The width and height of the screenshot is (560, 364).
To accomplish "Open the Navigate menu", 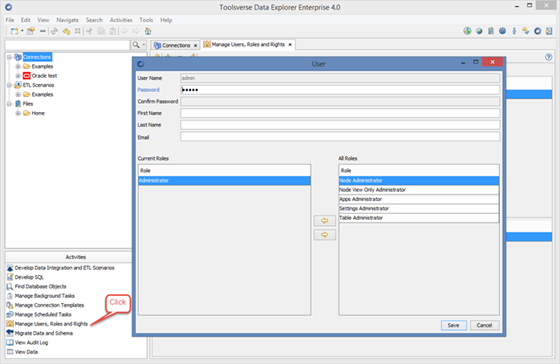I will click(68, 20).
